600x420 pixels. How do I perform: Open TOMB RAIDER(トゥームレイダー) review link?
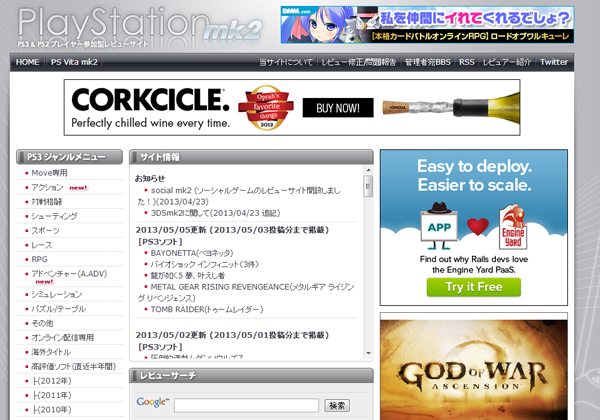tap(207, 309)
